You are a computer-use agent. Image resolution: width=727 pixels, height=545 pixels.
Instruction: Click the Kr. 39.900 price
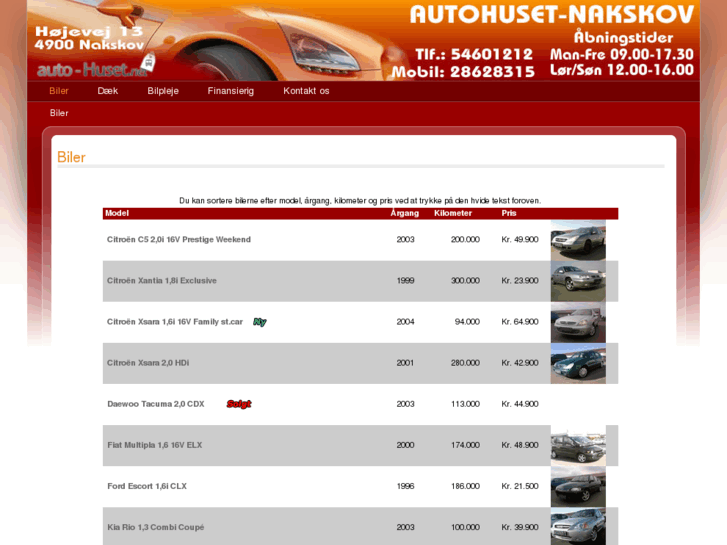[520, 527]
